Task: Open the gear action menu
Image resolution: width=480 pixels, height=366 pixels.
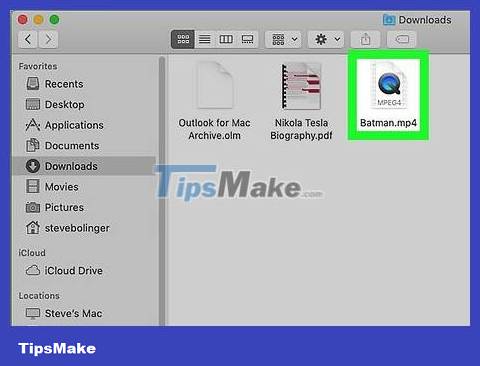Action: (326, 39)
